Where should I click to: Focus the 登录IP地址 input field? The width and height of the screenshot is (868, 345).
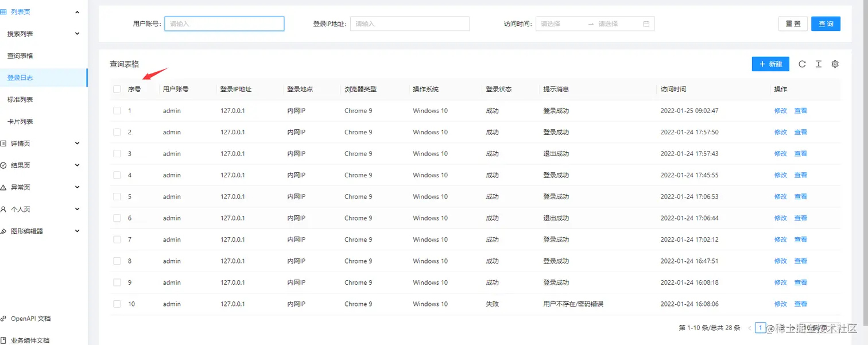pyautogui.click(x=410, y=24)
